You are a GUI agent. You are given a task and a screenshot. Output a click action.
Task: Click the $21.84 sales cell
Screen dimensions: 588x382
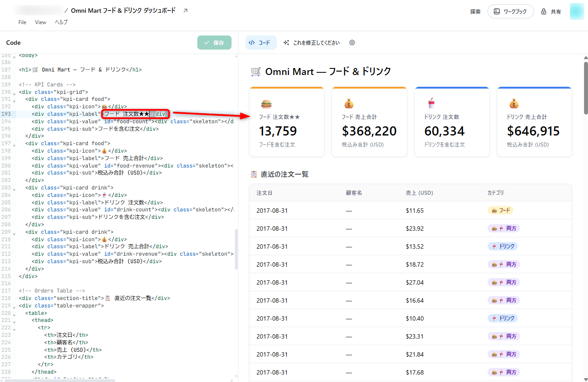click(x=415, y=354)
